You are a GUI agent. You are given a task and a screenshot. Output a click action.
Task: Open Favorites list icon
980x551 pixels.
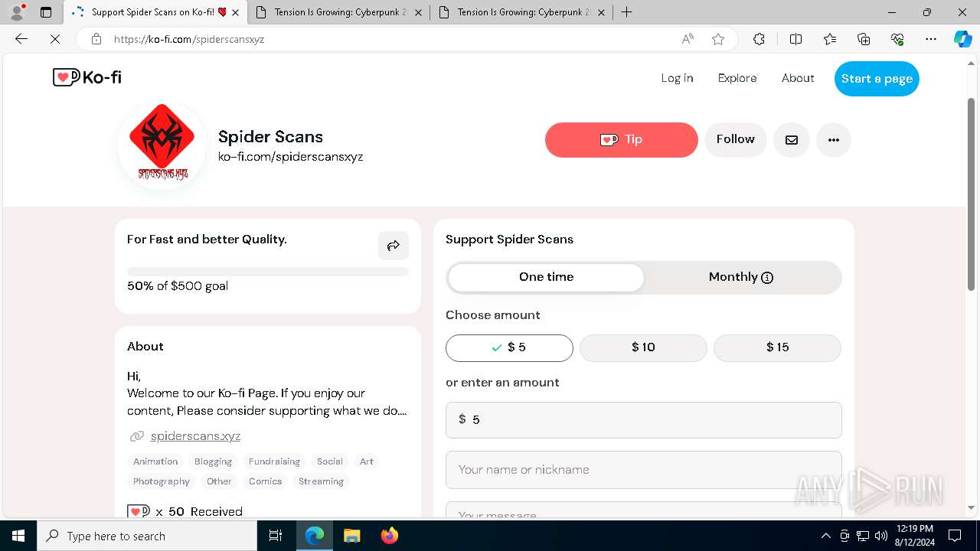click(x=830, y=39)
